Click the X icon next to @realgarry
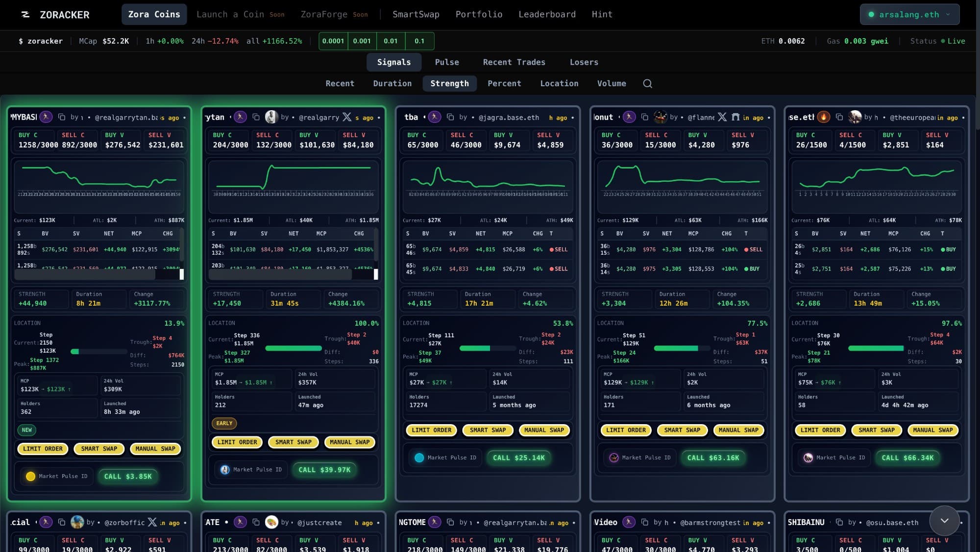This screenshot has height=552, width=980. 347,117
